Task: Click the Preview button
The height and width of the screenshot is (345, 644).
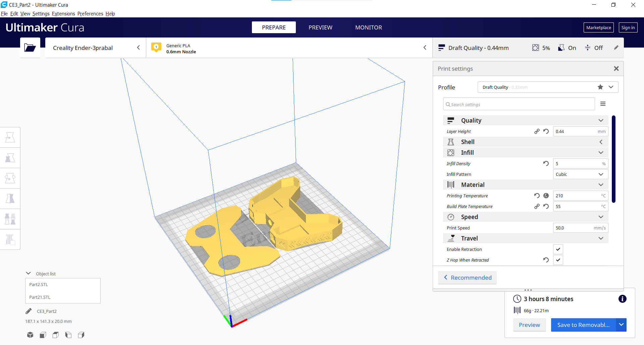Action: click(529, 325)
